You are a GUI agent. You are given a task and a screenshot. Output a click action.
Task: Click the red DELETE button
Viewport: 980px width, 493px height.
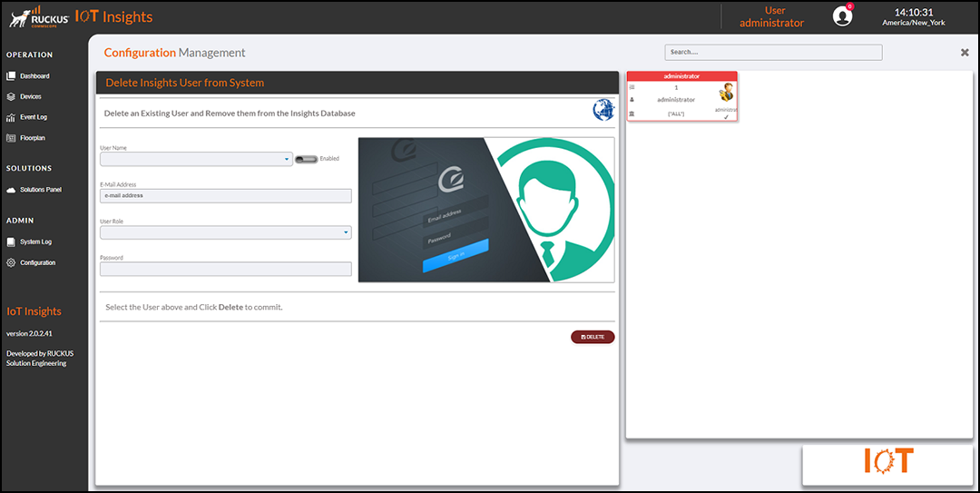tap(593, 337)
